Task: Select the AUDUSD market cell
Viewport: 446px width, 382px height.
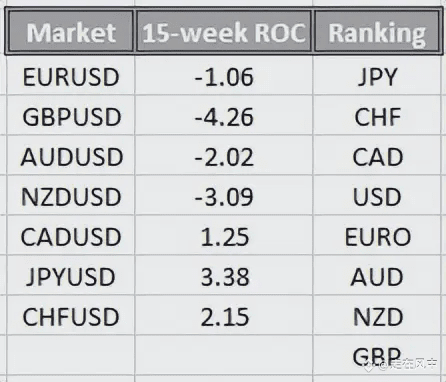Action: click(70, 156)
